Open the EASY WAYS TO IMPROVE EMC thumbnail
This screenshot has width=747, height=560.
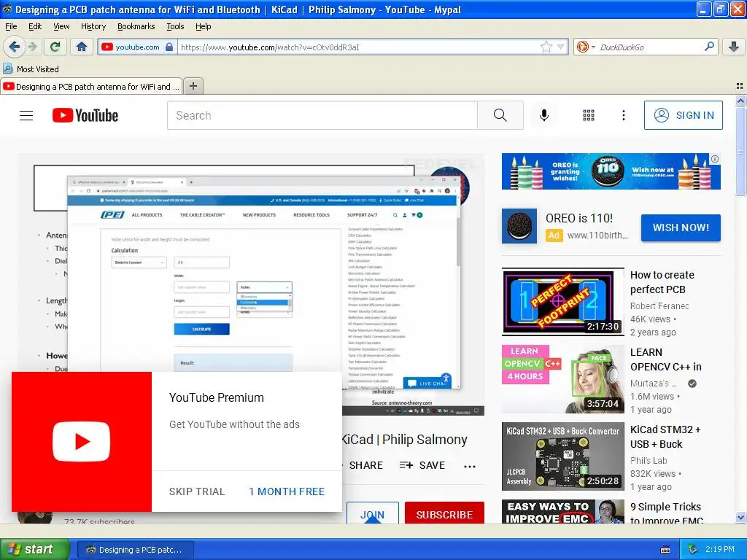[x=562, y=511]
